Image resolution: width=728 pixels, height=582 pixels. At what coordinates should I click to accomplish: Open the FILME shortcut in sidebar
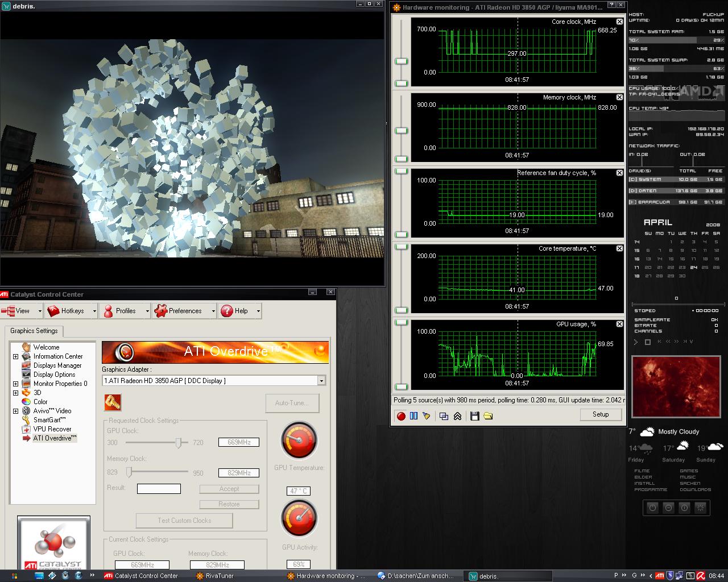(x=642, y=471)
